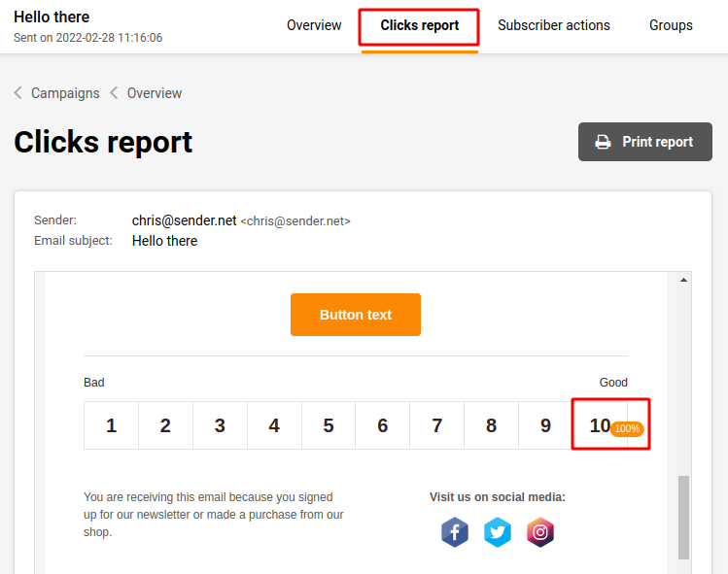
Task: Click the Instagram social media icon
Action: (x=540, y=532)
